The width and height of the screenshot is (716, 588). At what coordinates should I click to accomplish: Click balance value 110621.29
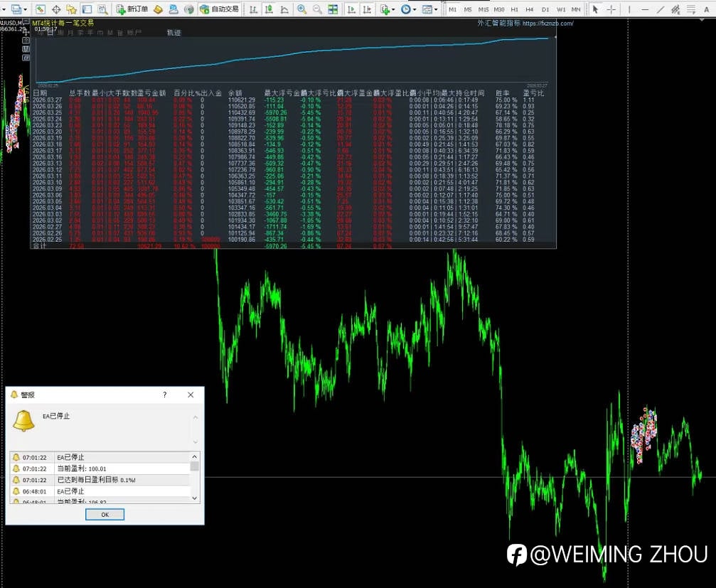pyautogui.click(x=242, y=100)
